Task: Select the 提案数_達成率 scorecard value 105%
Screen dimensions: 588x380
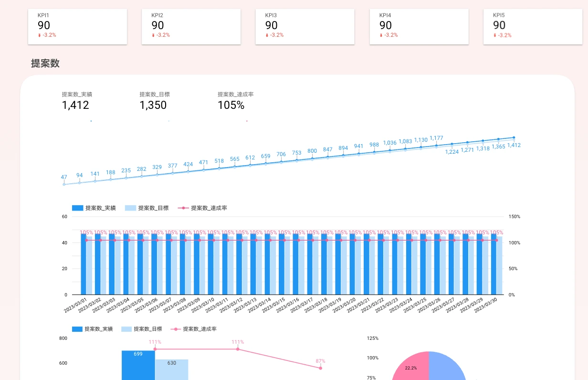Action: pyautogui.click(x=231, y=105)
